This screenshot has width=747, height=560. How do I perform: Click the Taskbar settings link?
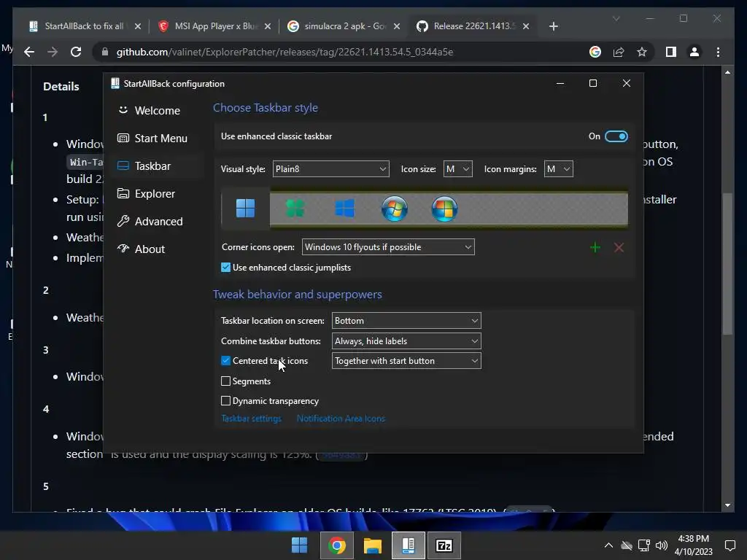(251, 419)
